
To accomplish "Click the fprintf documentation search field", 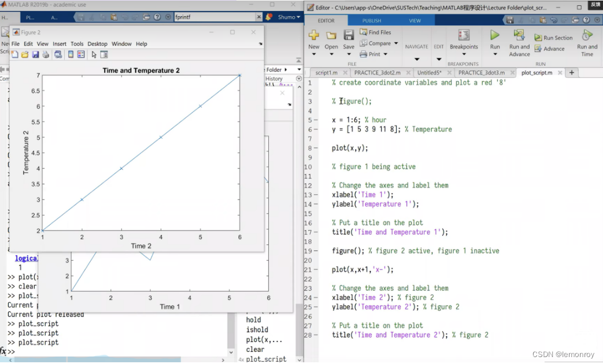I will click(215, 17).
